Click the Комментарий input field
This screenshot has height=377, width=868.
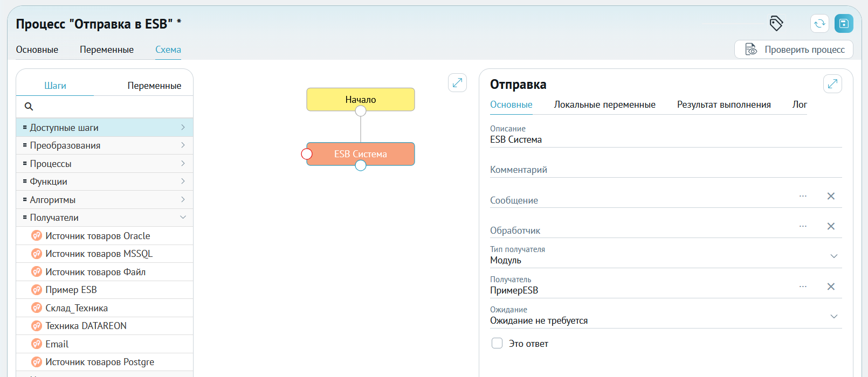[x=666, y=170]
